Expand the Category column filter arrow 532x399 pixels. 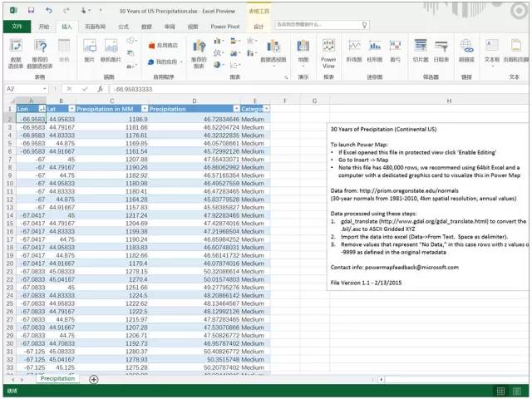[267, 109]
